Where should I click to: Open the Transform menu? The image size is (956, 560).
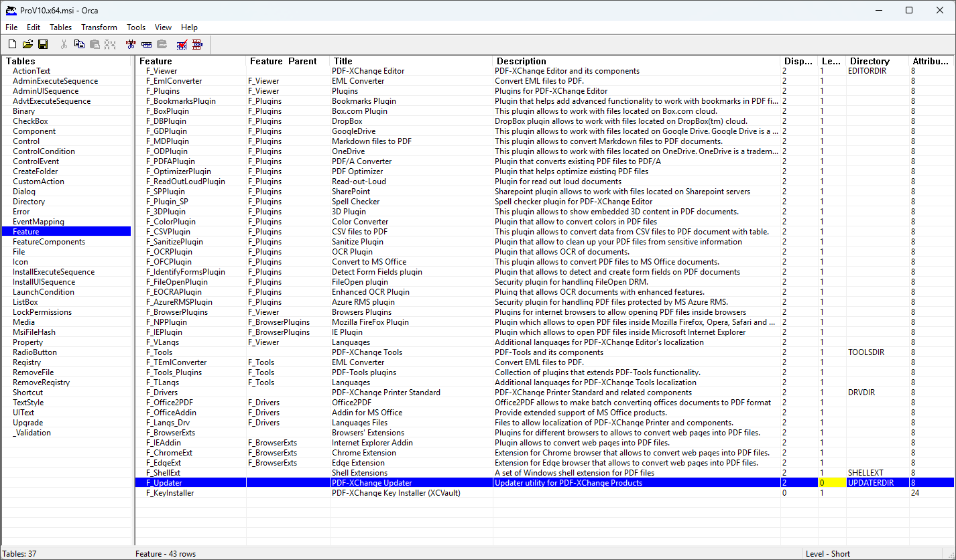click(x=99, y=27)
